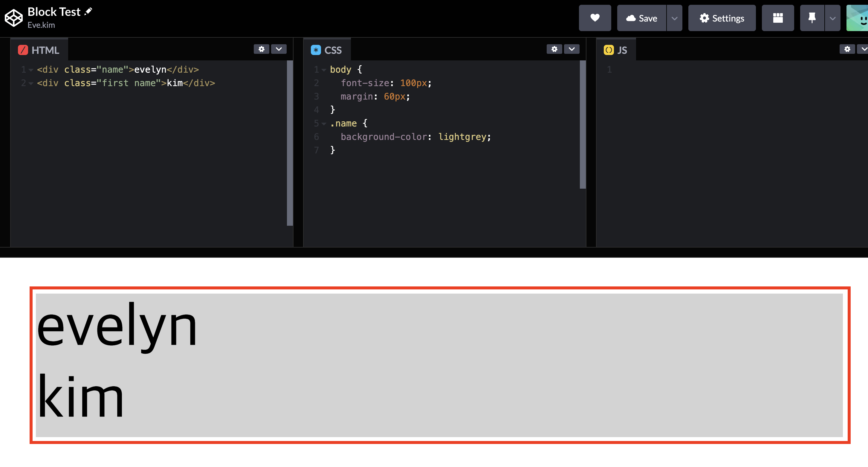Click the heart icon to love this pen

(595, 18)
